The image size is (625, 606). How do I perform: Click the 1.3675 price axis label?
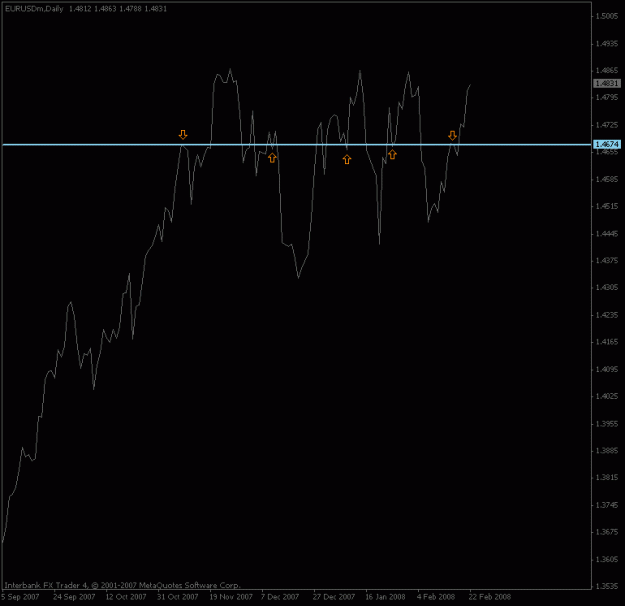pos(607,532)
